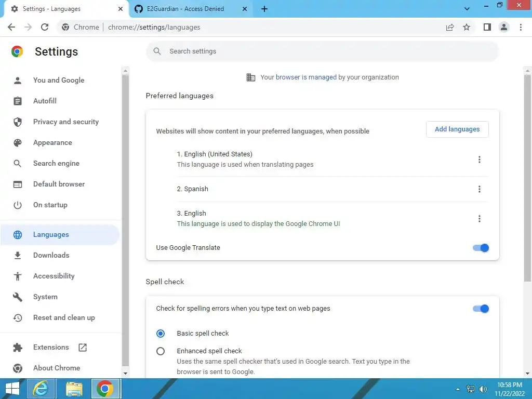Open external link icon next to Extensions
This screenshot has height=399, width=532.
pos(83,347)
